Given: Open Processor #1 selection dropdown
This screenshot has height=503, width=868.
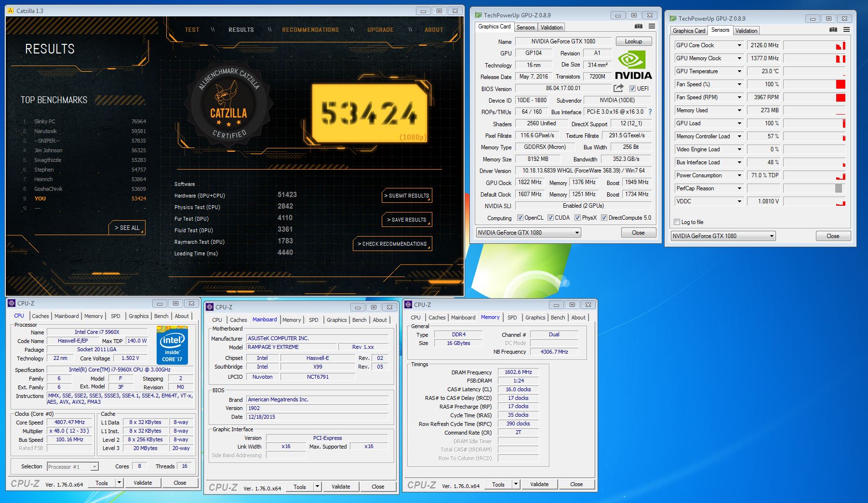Looking at the screenshot, I should tap(73, 466).
